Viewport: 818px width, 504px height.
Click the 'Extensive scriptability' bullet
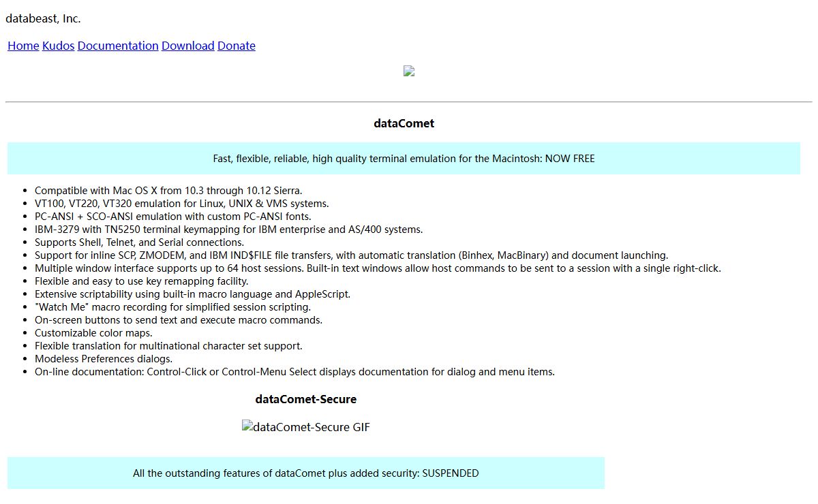pyautogui.click(x=192, y=294)
